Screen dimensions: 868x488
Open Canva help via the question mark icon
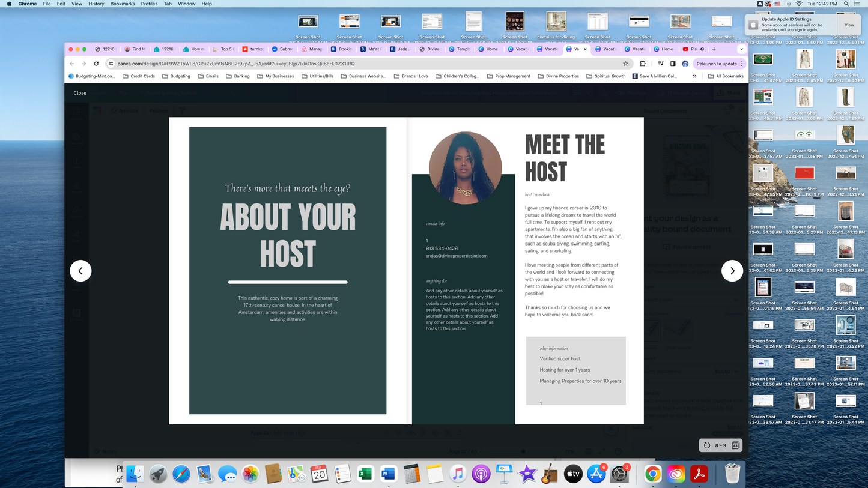coord(618,451)
